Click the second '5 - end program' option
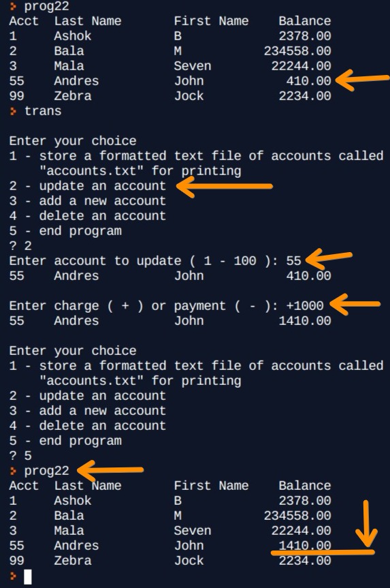The height and width of the screenshot is (588, 390). coord(65,441)
